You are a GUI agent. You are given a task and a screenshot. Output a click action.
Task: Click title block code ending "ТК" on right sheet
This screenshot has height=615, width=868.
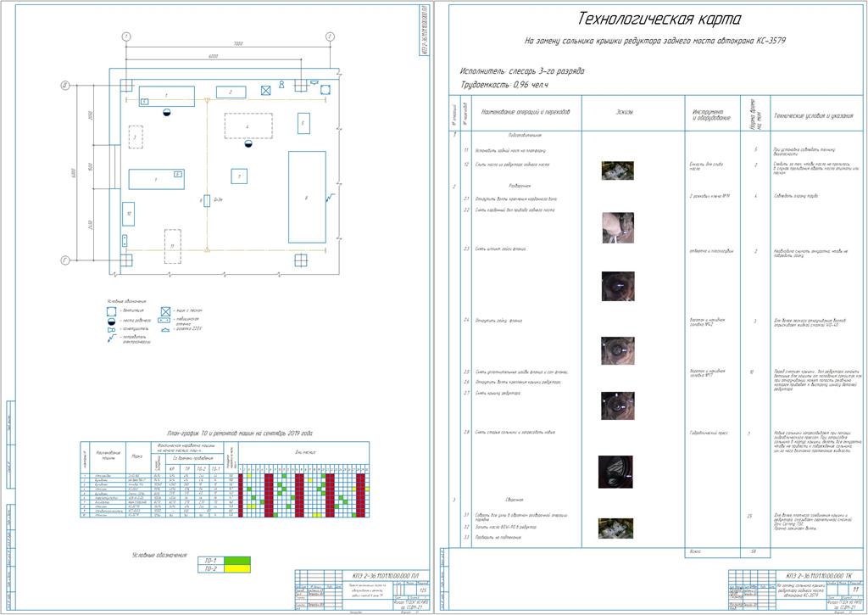pyautogui.click(x=818, y=576)
